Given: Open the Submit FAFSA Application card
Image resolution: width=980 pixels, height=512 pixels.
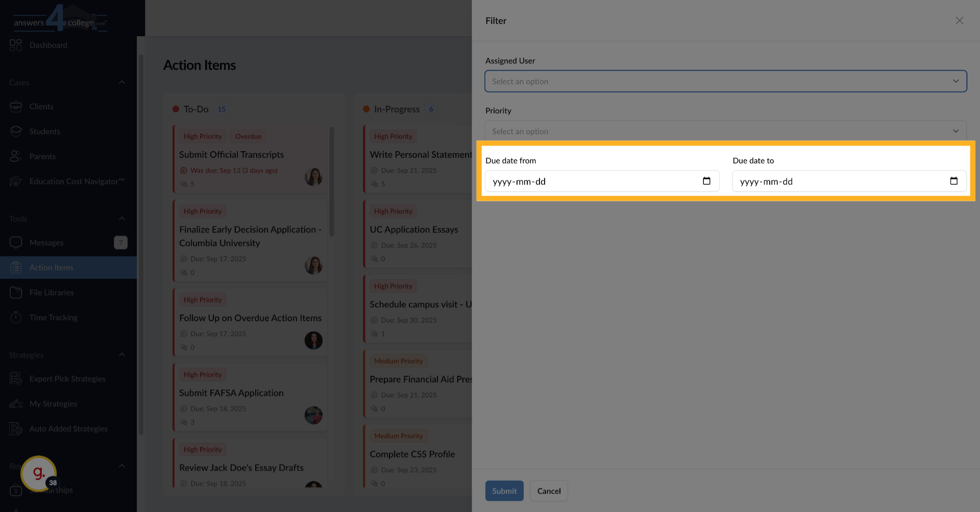Looking at the screenshot, I should point(231,393).
